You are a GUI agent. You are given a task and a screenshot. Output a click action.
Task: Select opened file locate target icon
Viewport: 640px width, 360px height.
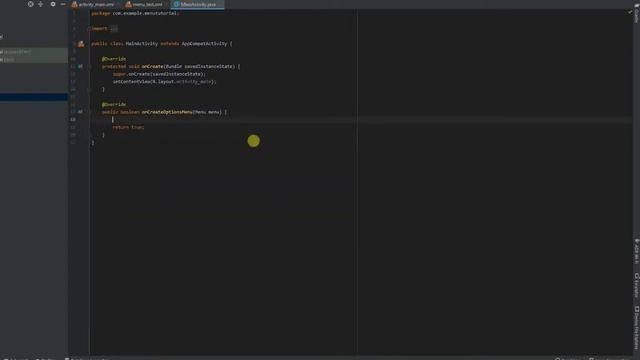click(x=30, y=4)
